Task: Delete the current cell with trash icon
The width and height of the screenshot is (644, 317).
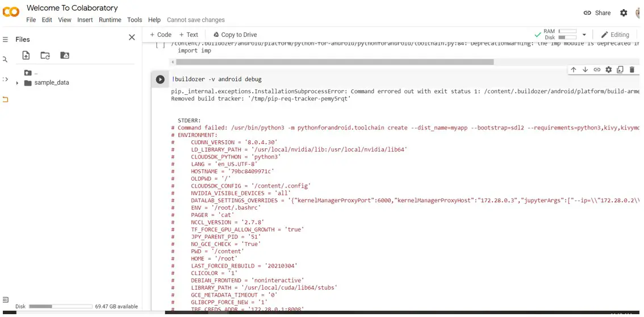Action: pos(632,70)
